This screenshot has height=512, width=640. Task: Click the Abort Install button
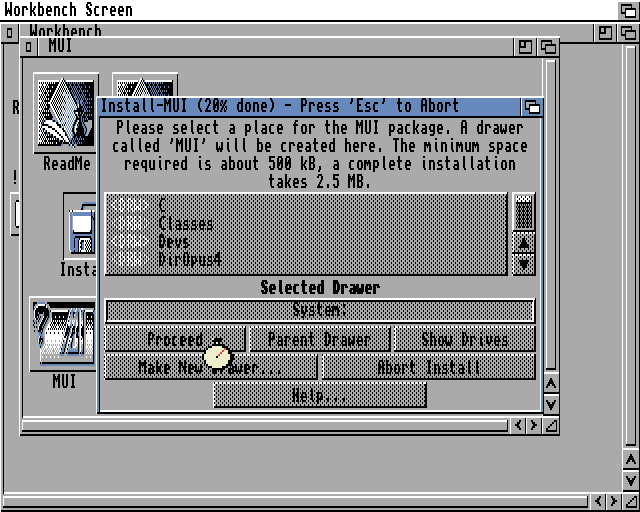(x=429, y=367)
